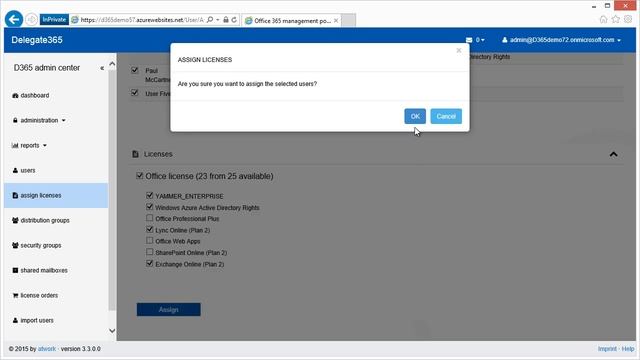Toggle the Office license checkbox
Viewport: 640px width, 360px height.
pos(140,176)
